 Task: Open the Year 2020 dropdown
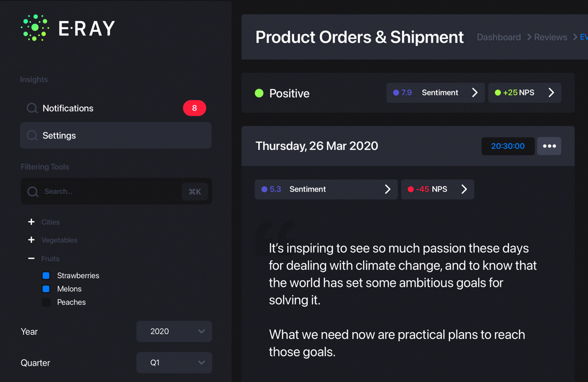[x=174, y=331]
